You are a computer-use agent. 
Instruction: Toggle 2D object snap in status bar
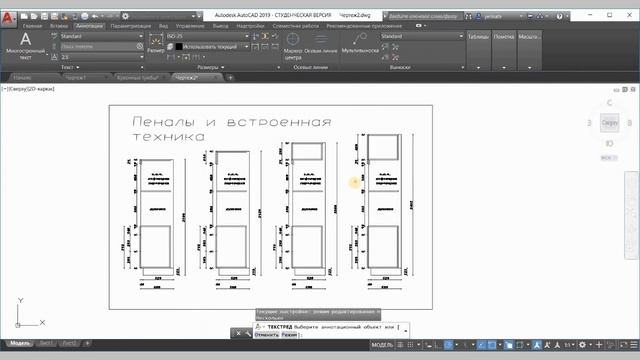tap(492, 345)
